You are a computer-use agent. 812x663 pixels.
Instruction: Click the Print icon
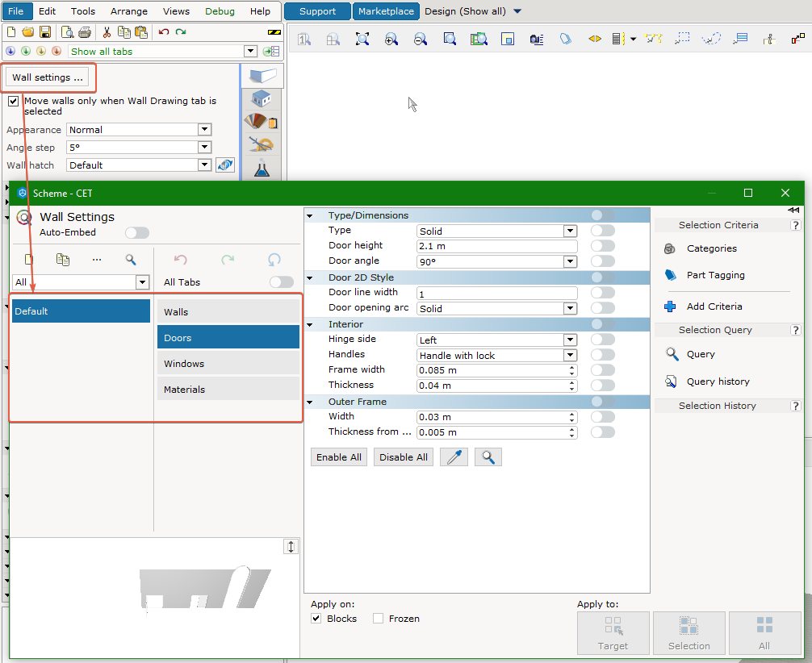tap(85, 32)
